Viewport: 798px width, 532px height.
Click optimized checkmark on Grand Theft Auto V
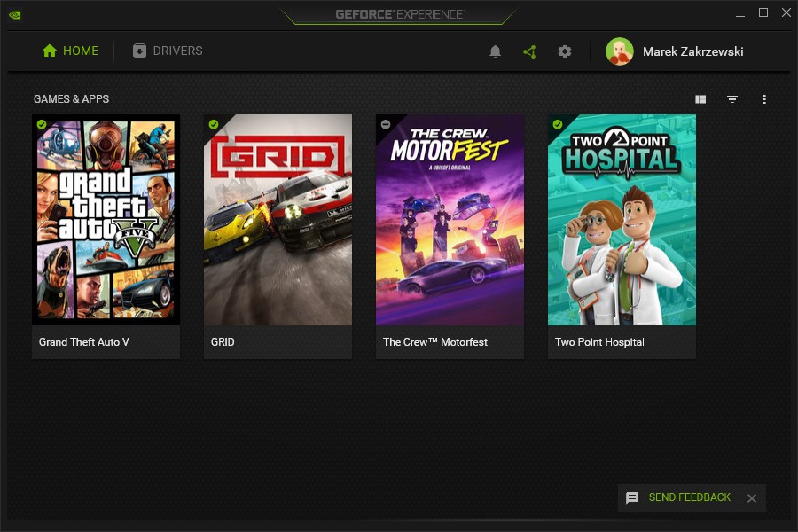42,124
